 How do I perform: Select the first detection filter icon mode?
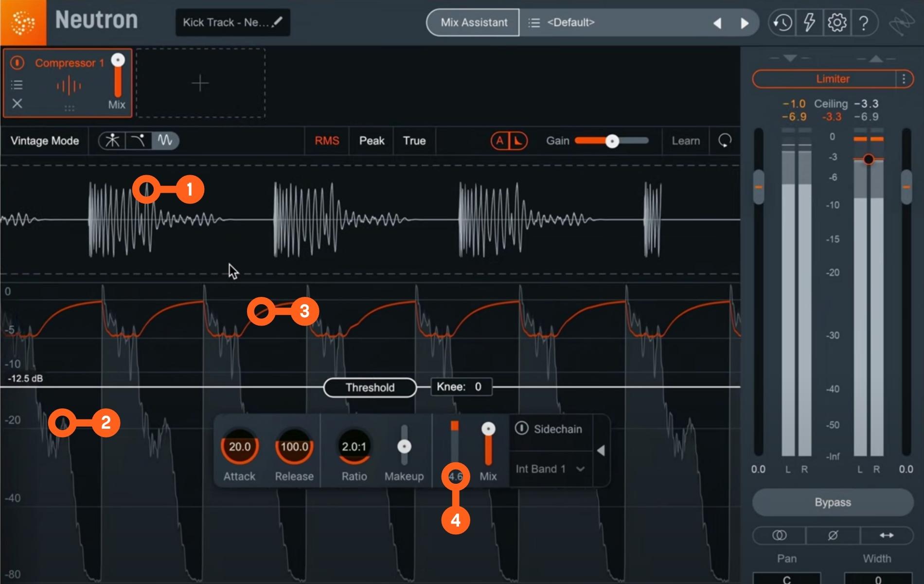click(x=112, y=141)
